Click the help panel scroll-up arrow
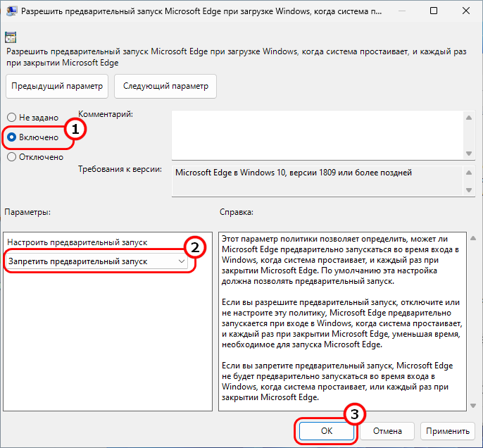 pyautogui.click(x=473, y=238)
